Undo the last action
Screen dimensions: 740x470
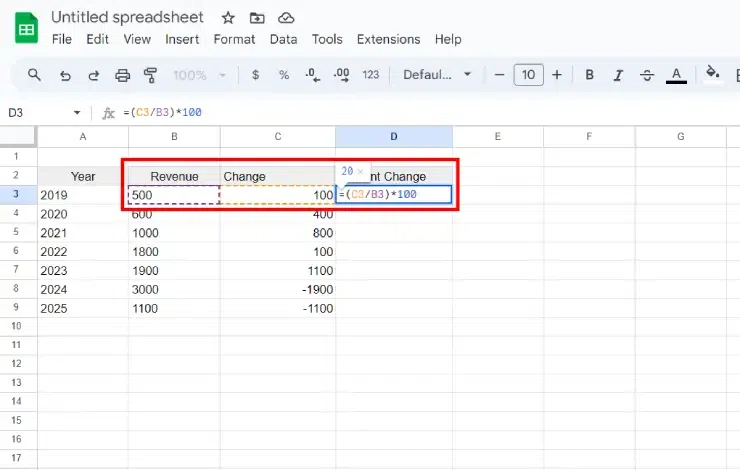[65, 75]
